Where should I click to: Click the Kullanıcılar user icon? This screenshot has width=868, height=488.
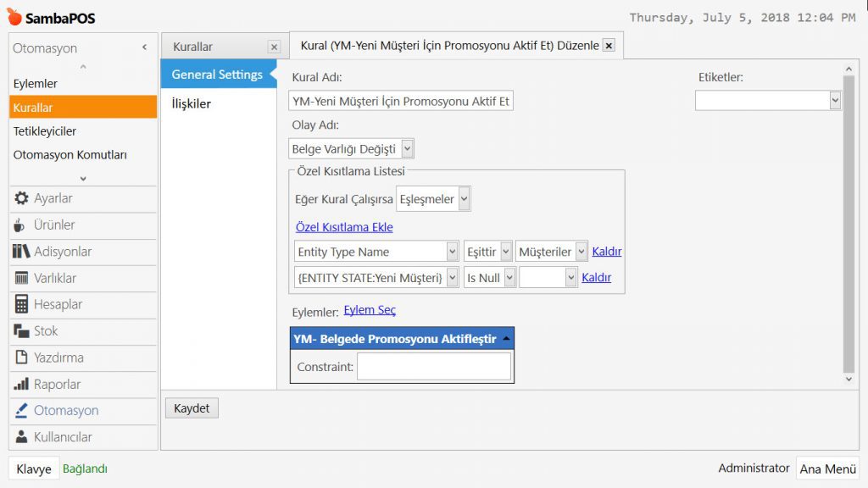[x=21, y=437]
